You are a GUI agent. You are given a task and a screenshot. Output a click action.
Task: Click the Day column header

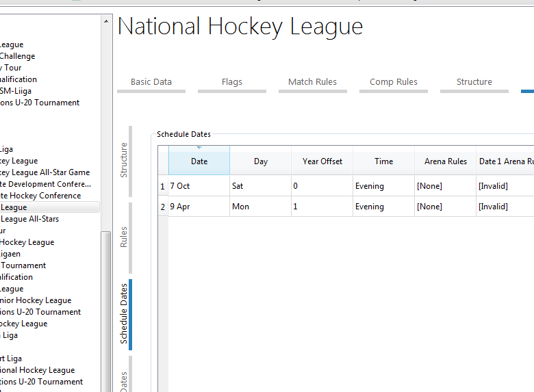[x=261, y=161]
